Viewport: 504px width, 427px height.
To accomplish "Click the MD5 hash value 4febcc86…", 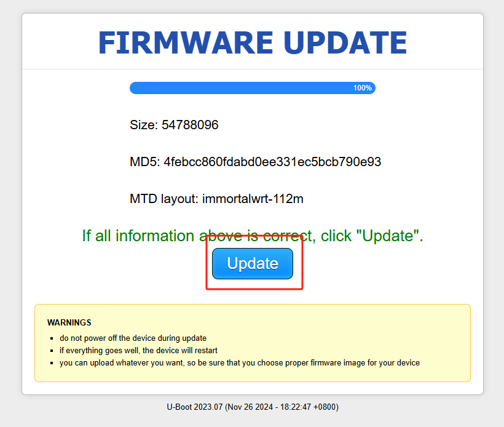I will 272,162.
